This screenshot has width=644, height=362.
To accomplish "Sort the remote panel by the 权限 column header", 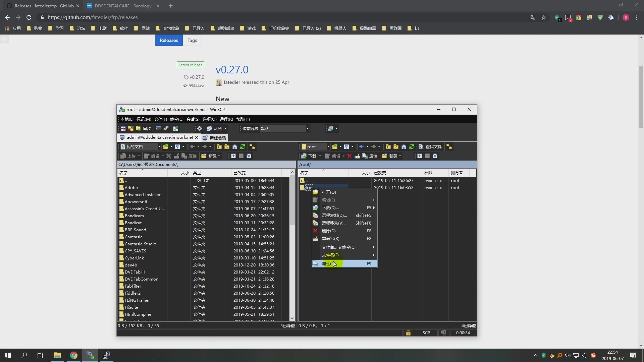I will (x=435, y=173).
